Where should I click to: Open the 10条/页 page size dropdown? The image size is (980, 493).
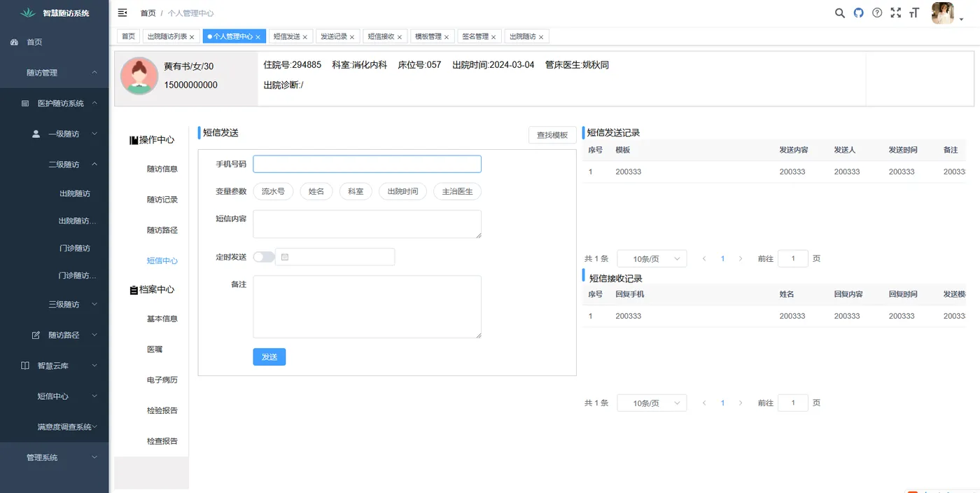coord(651,258)
